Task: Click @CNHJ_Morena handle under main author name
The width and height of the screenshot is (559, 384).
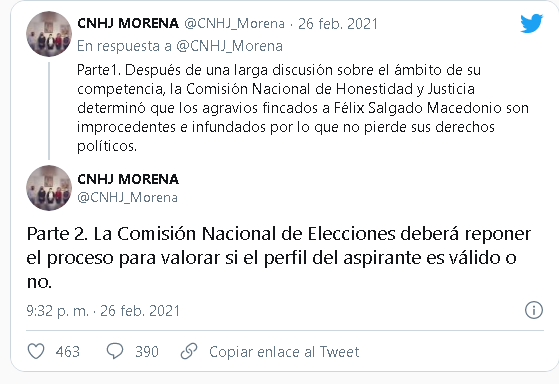Action: (127, 198)
